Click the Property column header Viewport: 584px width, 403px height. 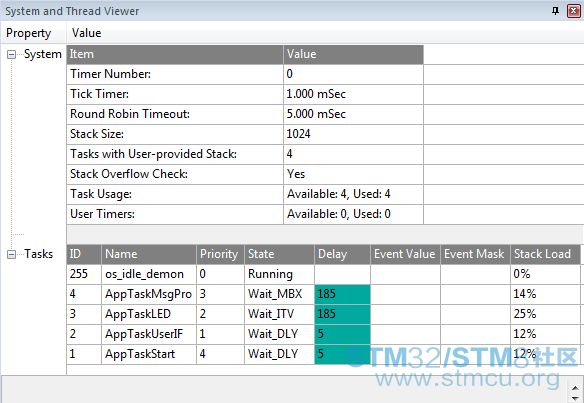point(29,33)
